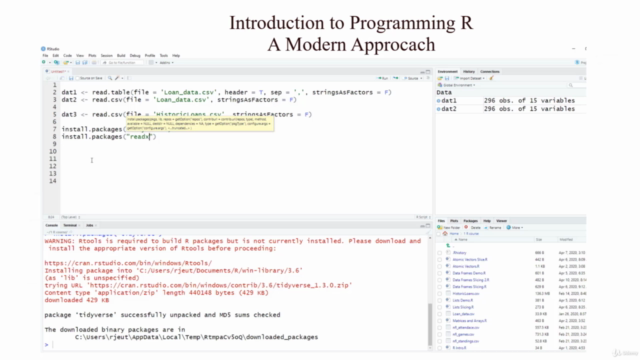Click the environment search field

[577, 85]
